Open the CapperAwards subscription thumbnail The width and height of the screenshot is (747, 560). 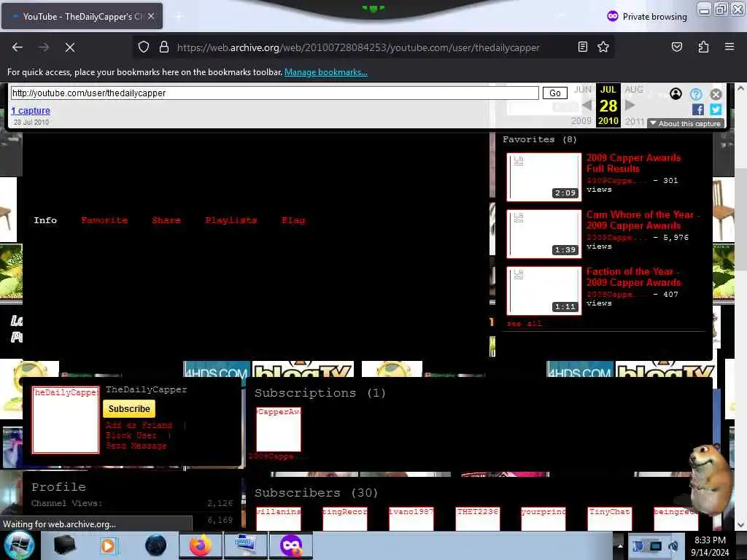coord(279,429)
